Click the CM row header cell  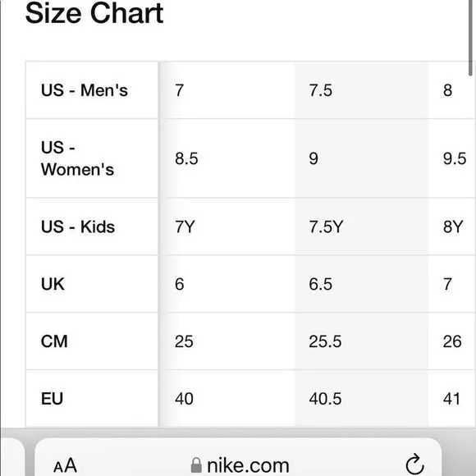(92, 341)
